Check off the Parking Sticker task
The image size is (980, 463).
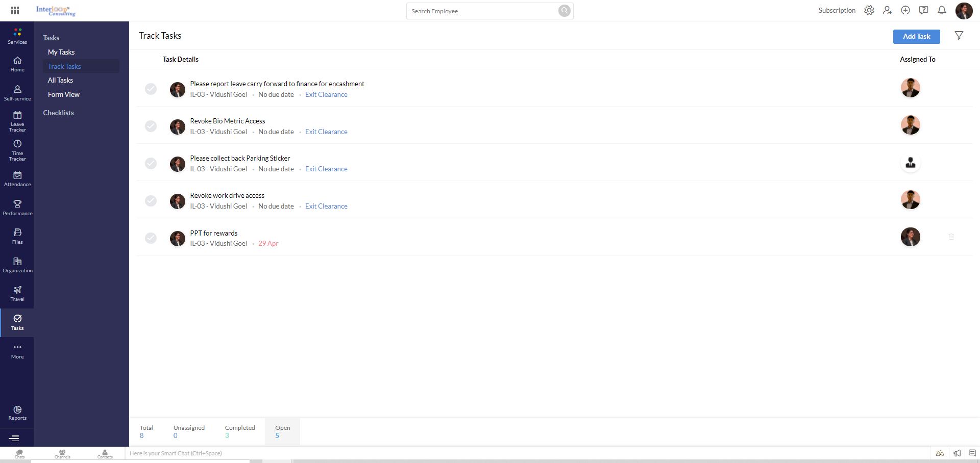click(x=151, y=163)
